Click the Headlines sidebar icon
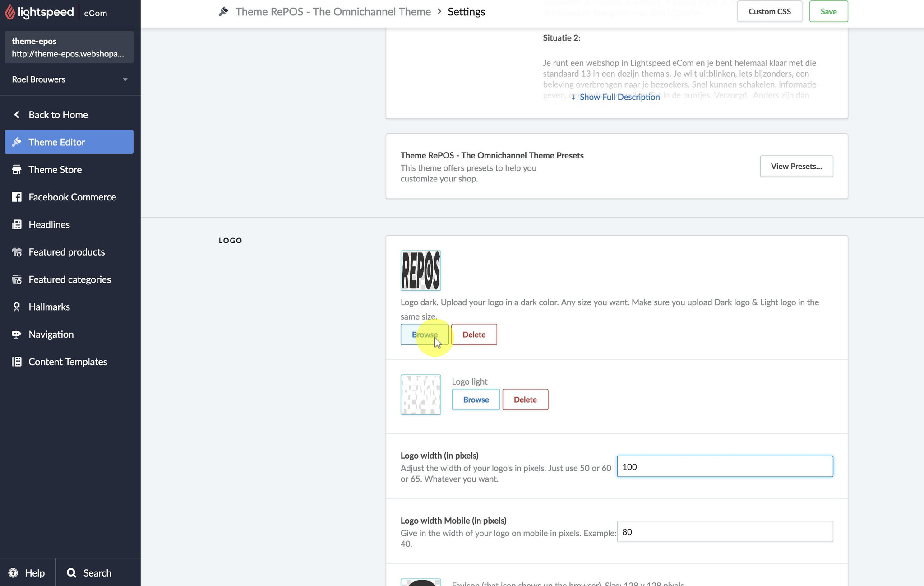The image size is (924, 586). 17,224
